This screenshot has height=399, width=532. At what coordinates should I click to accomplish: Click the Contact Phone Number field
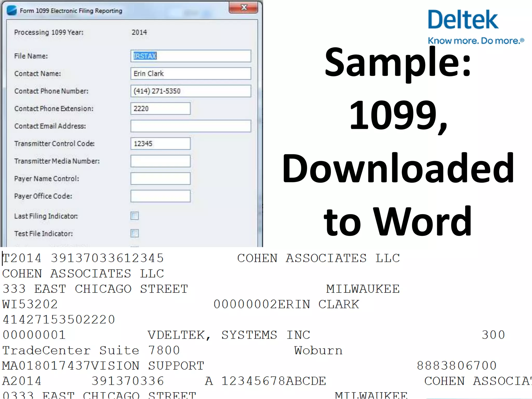191,91
